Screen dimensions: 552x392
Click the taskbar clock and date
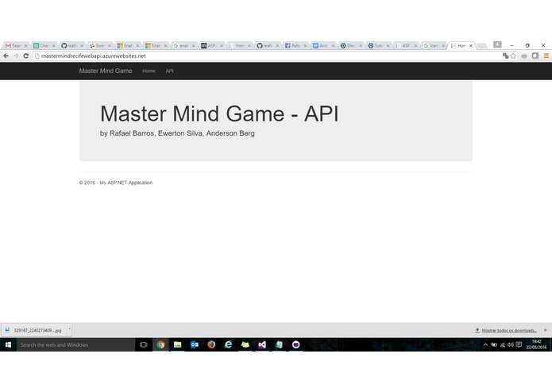pyautogui.click(x=536, y=344)
